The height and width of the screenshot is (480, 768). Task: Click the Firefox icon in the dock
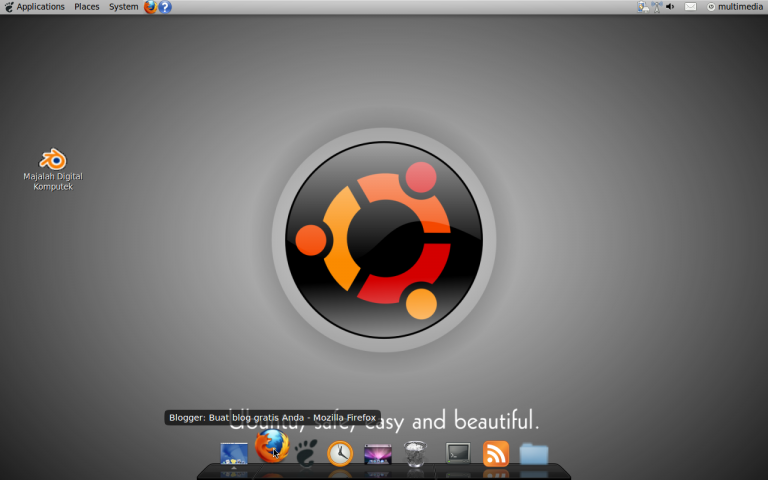pos(272,446)
